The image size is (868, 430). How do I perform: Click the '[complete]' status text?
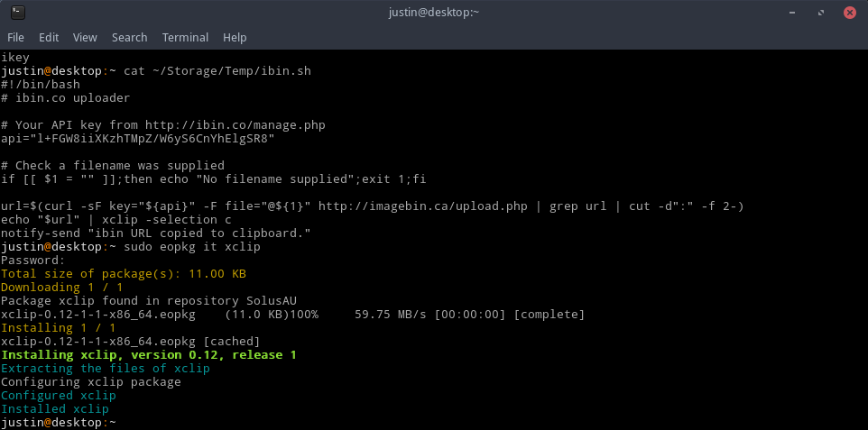coord(549,315)
